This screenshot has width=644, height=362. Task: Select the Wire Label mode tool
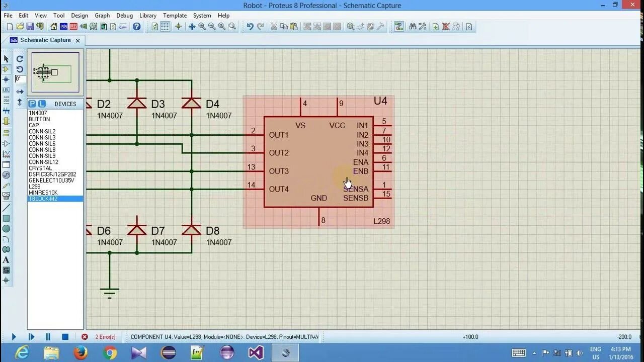pos(7,90)
